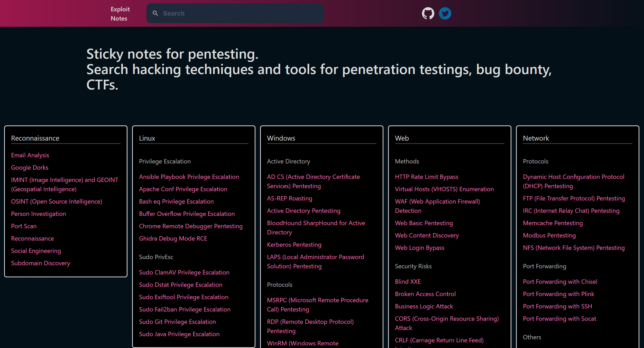
Task: Open Ansible Playbook Privilege Escalation
Action: [189, 177]
